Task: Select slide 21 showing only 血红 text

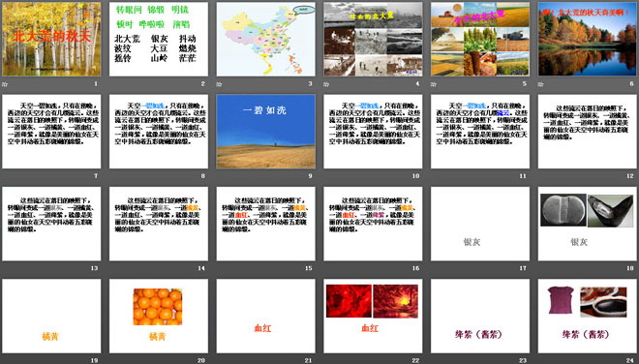Action: pyautogui.click(x=265, y=316)
